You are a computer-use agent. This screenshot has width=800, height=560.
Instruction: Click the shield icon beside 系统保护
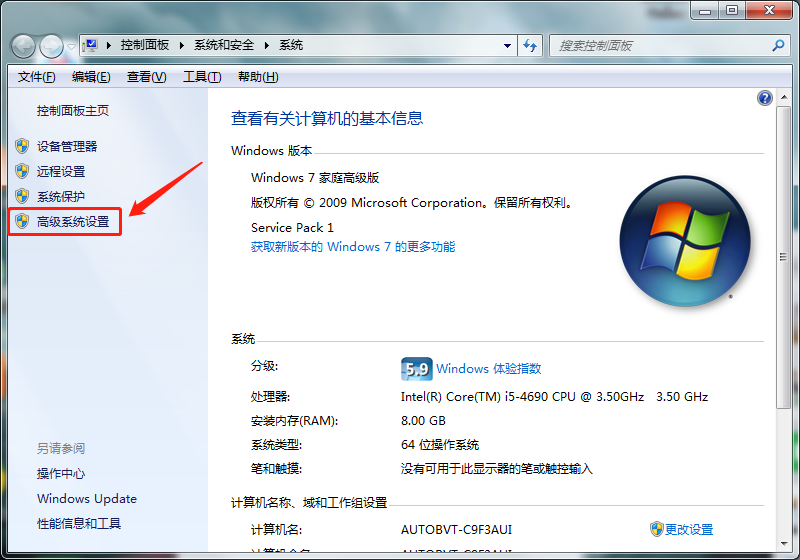pyautogui.click(x=22, y=196)
